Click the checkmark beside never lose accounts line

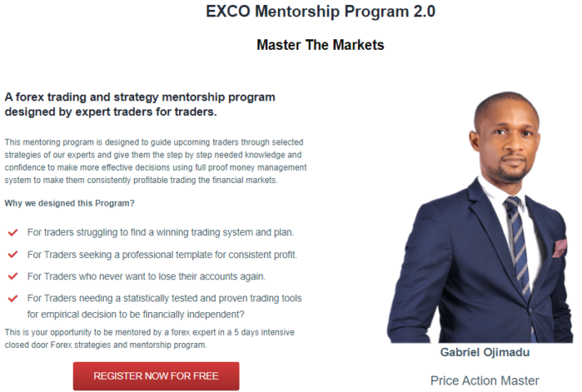13,276
